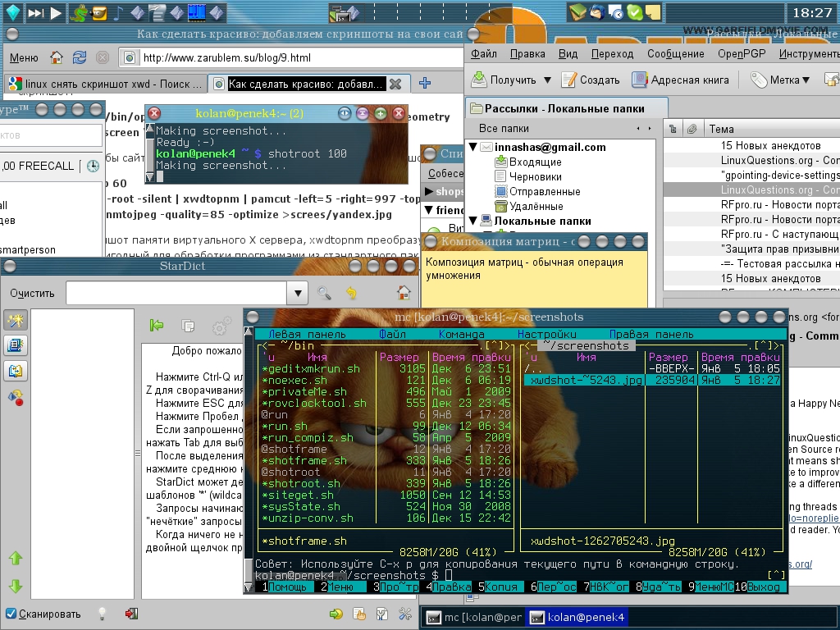Reload the page with the browser refresh icon

(80, 57)
